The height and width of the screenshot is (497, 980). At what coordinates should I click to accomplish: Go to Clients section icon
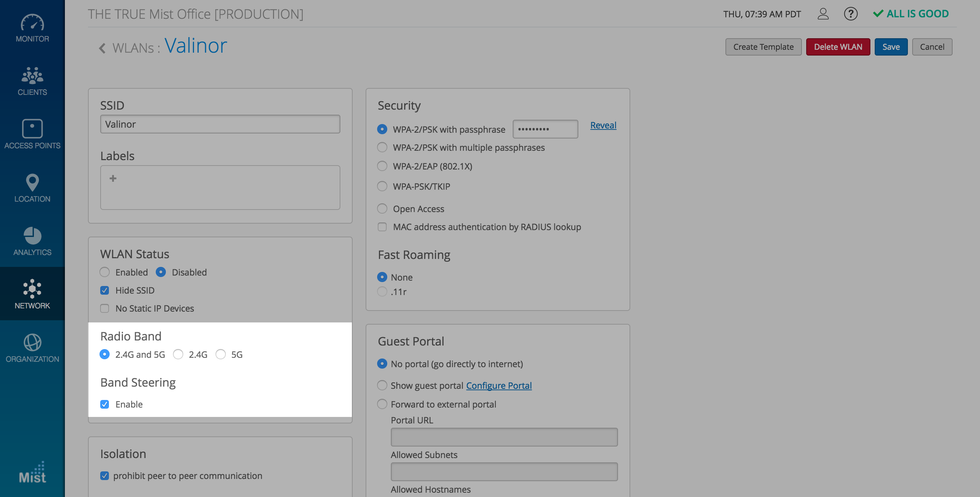tap(32, 76)
